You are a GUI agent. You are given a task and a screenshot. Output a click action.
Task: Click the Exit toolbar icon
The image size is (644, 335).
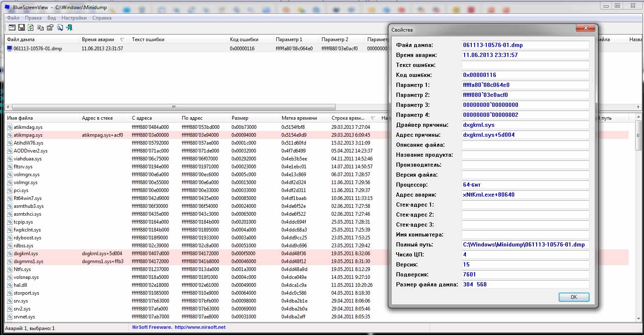[x=69, y=28]
